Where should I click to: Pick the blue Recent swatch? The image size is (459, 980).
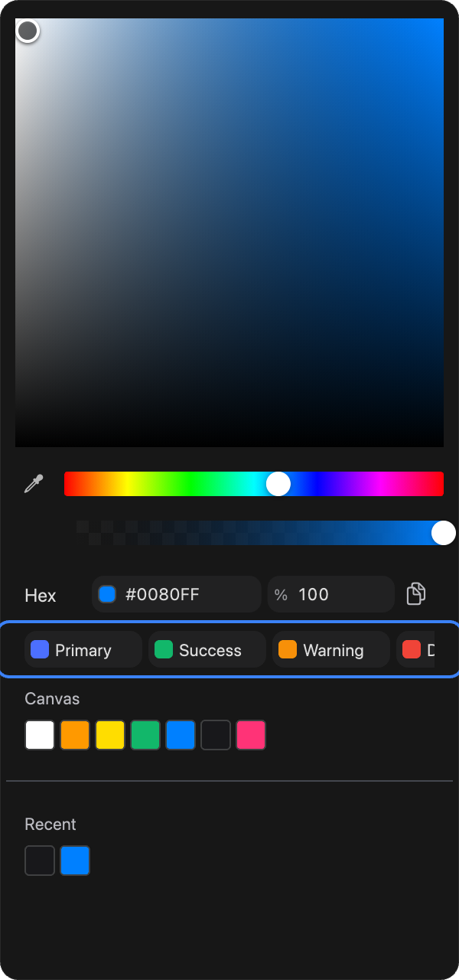pyautogui.click(x=75, y=861)
